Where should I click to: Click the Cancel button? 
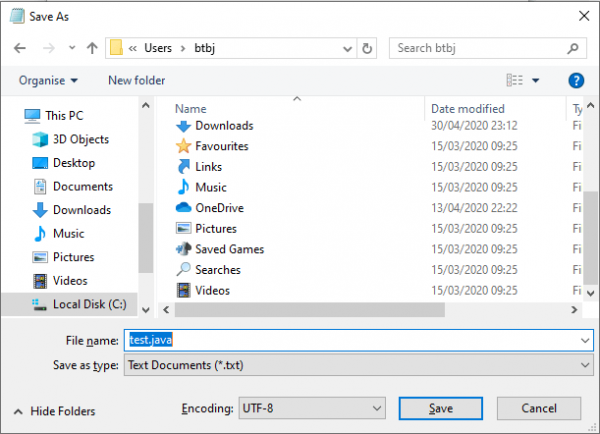pos(539,408)
